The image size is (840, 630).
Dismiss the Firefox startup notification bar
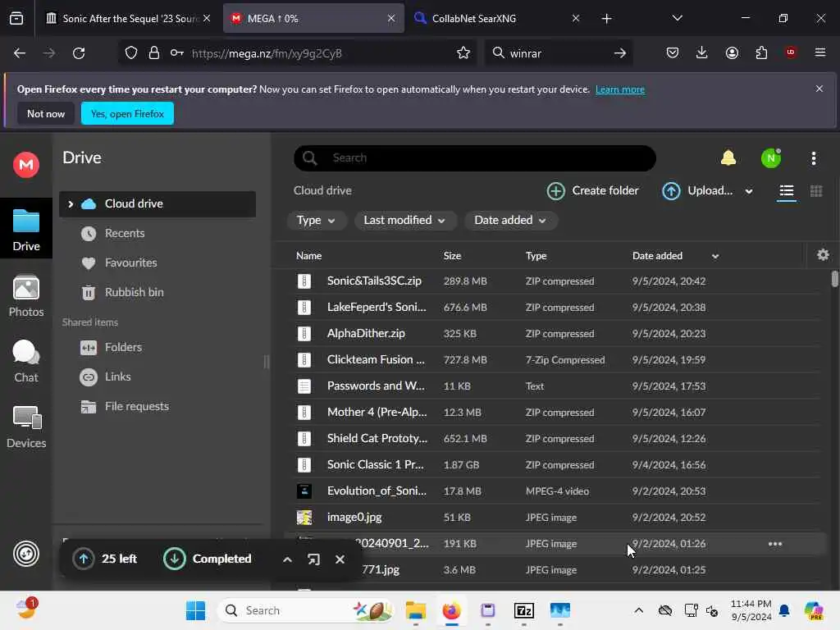(819, 89)
